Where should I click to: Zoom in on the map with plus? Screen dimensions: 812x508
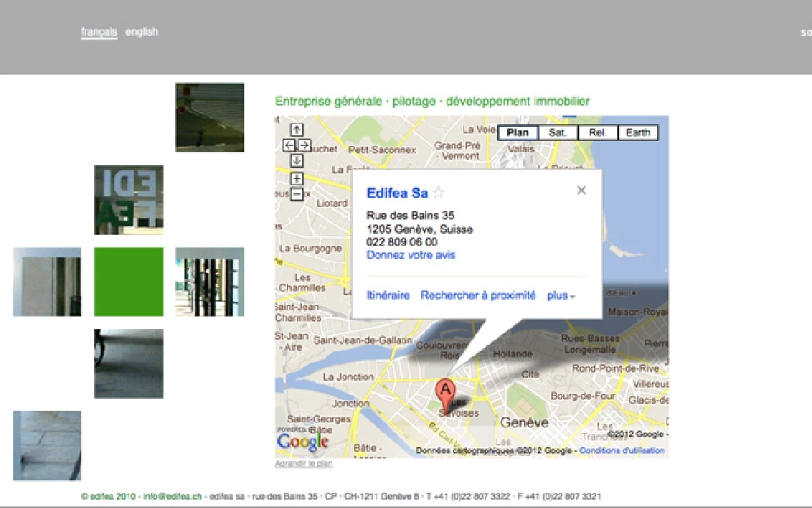click(297, 179)
